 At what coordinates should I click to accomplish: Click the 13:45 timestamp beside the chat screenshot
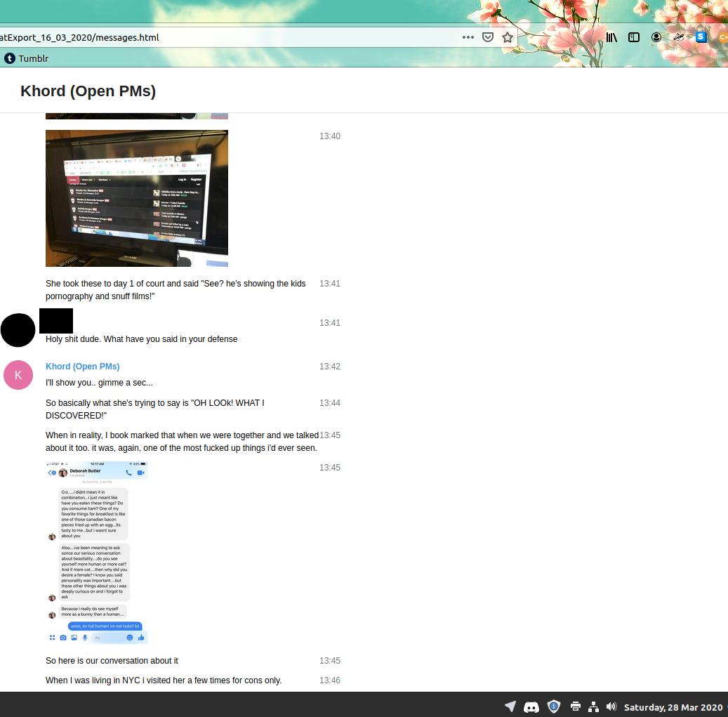[x=330, y=468]
